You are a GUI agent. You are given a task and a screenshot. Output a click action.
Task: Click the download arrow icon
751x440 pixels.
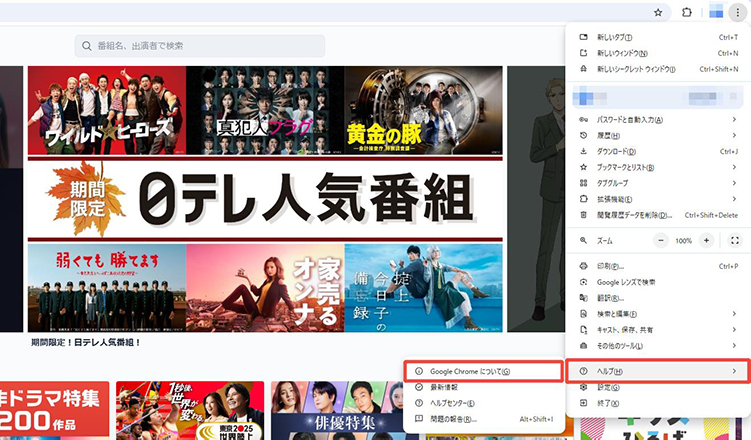point(583,151)
